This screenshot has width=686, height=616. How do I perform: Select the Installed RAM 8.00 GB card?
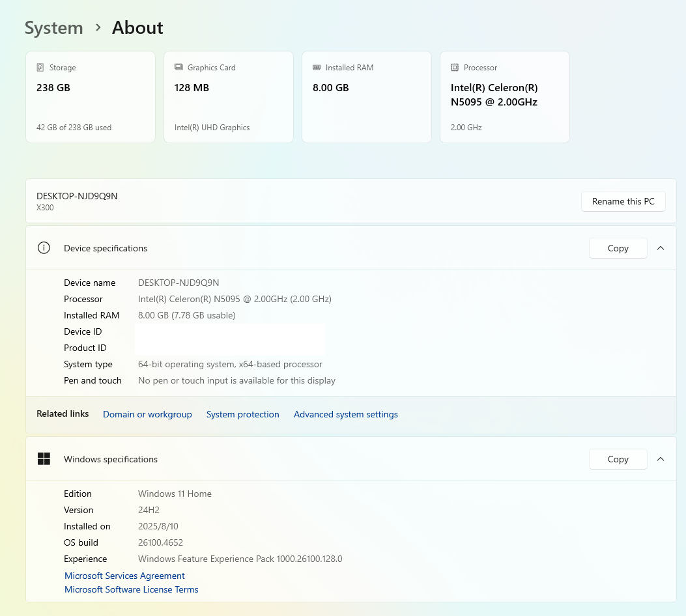pos(367,98)
